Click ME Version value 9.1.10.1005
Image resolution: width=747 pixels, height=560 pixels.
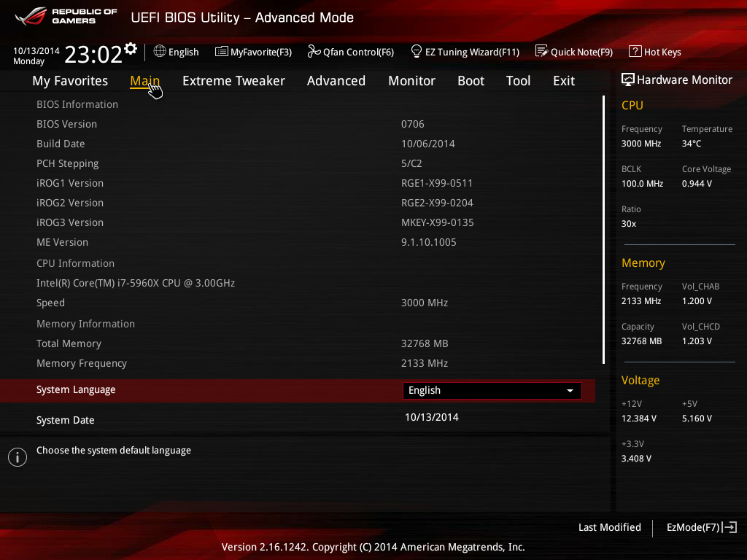[429, 242]
